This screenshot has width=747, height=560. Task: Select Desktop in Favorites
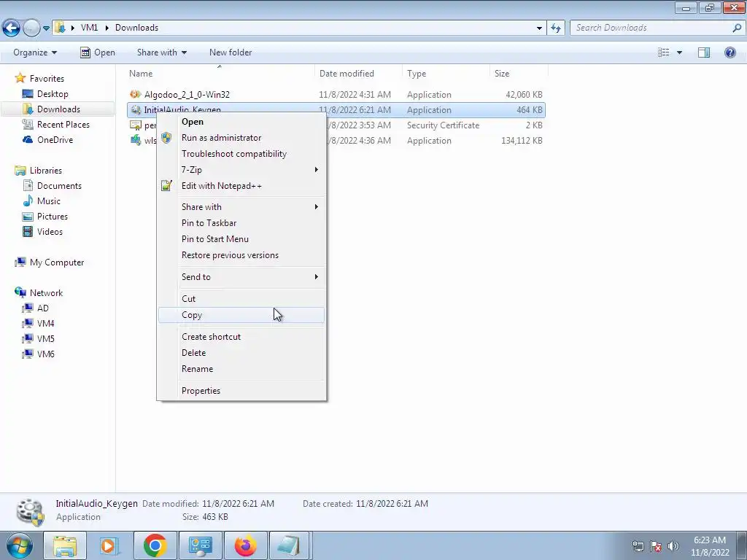53,94
